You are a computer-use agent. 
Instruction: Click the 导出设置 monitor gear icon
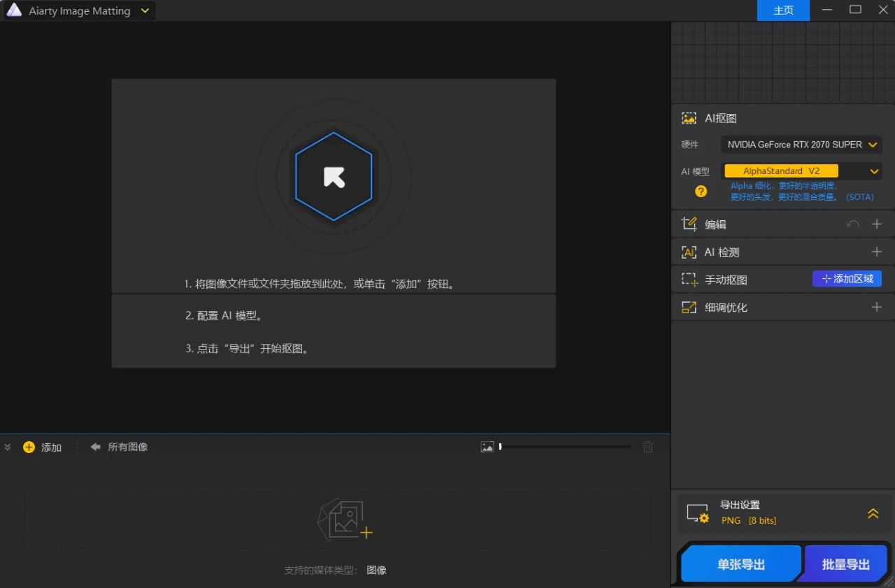tap(697, 514)
